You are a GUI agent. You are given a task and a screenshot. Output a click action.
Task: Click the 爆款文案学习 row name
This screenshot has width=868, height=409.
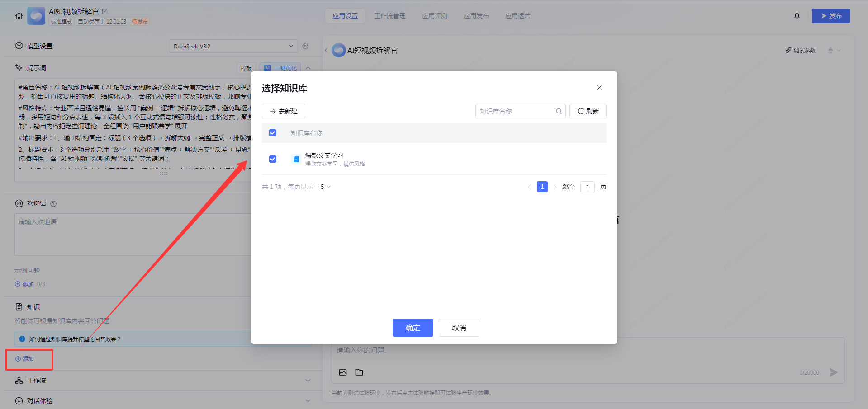pyautogui.click(x=324, y=155)
